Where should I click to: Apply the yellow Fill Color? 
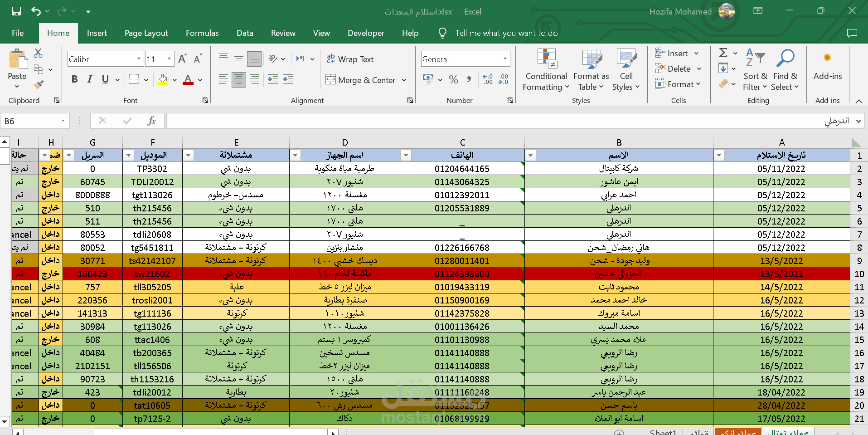click(163, 79)
